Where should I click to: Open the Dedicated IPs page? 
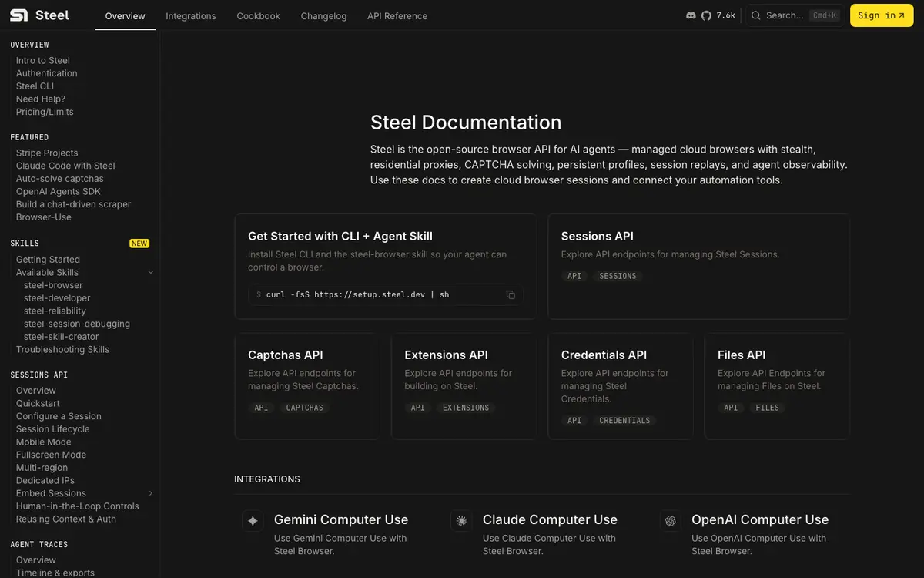click(x=45, y=481)
